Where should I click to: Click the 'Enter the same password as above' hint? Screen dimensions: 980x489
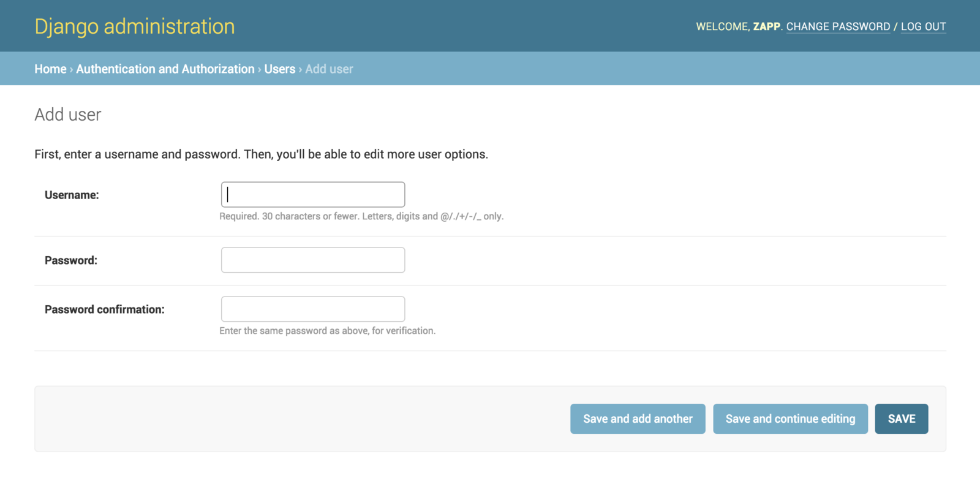coord(328,331)
